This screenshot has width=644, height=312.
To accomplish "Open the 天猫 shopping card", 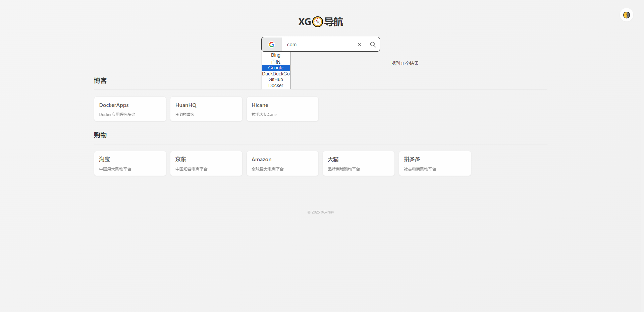I will coord(359,164).
